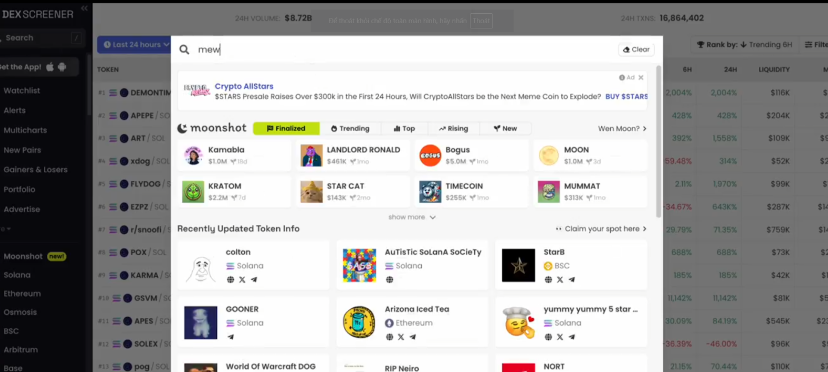The width and height of the screenshot is (828, 372).
Task: Open the AuTisTic SoLanA SoCieTy card
Action: click(412, 265)
